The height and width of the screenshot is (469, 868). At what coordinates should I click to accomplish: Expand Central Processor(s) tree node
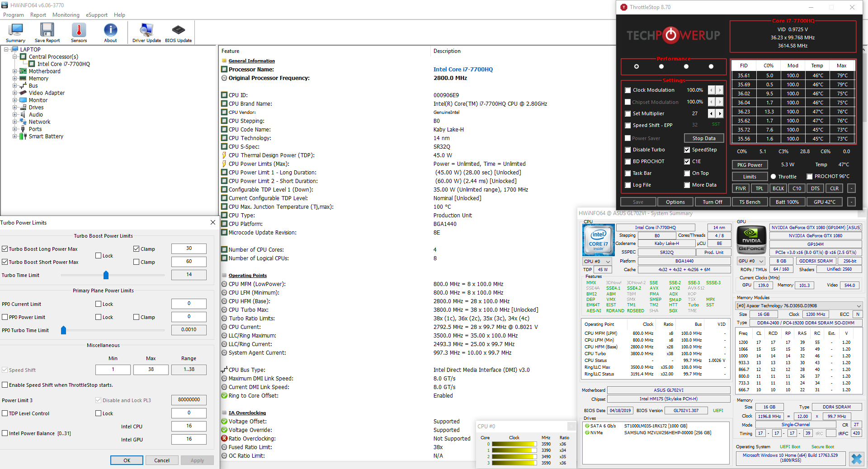pos(14,57)
